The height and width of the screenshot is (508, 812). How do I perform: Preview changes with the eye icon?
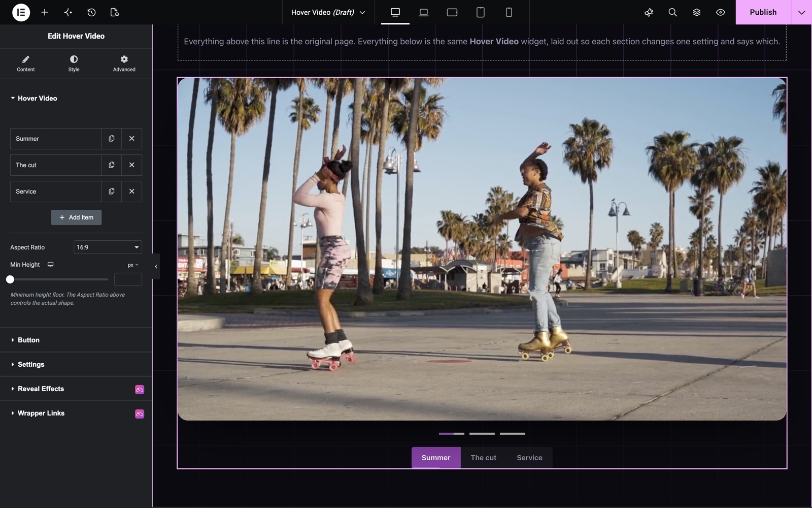(720, 12)
